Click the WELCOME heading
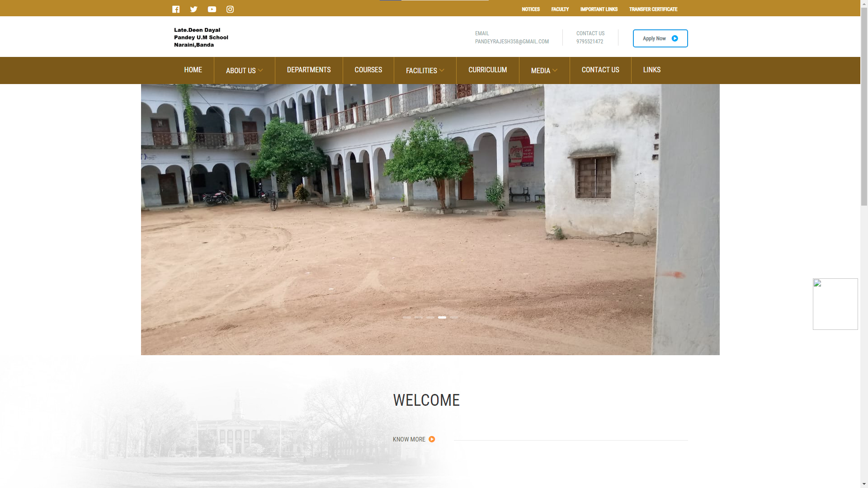The image size is (868, 488). click(426, 400)
